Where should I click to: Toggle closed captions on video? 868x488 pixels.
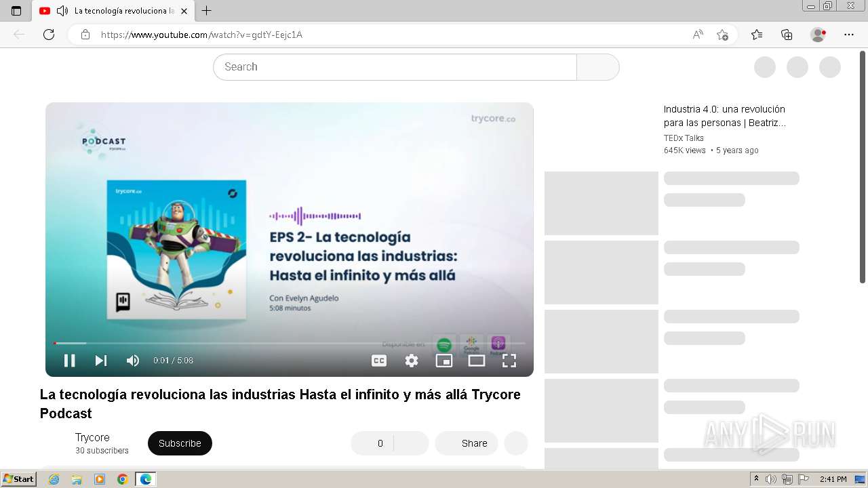coord(379,361)
